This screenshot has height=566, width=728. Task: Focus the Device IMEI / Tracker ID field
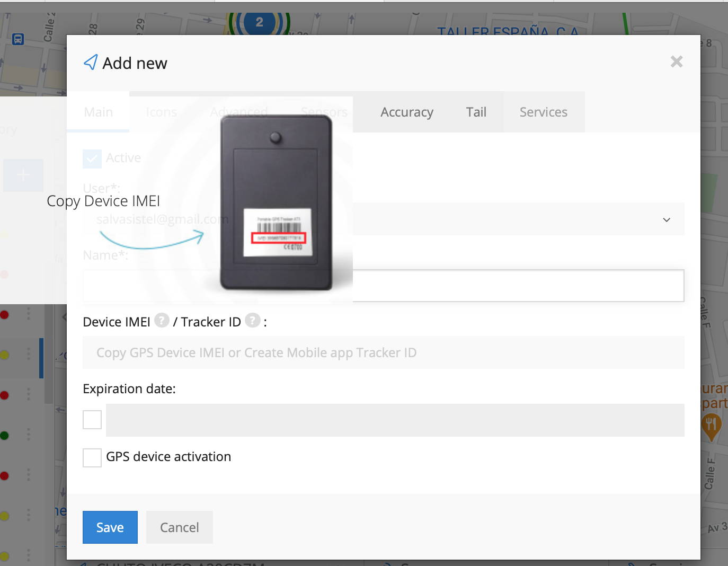(383, 352)
